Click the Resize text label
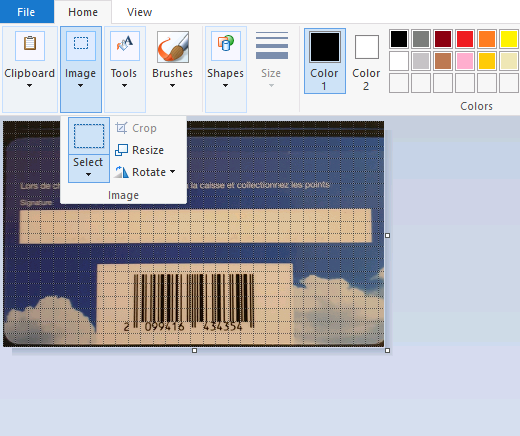Viewport: 520px width, 436px height. pos(148,150)
